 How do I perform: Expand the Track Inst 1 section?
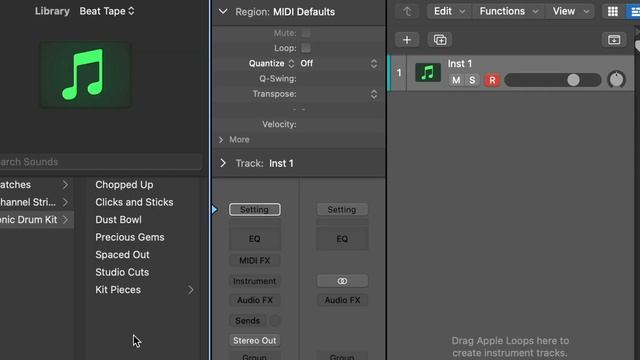[223, 163]
